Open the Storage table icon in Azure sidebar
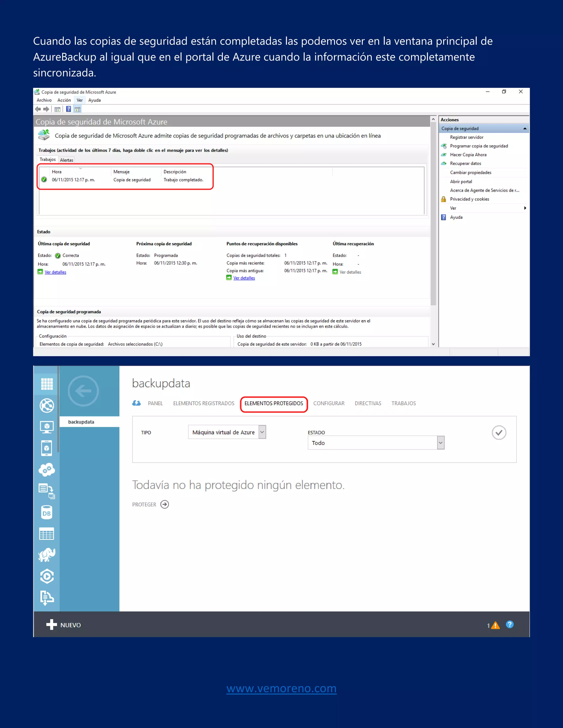 click(47, 534)
